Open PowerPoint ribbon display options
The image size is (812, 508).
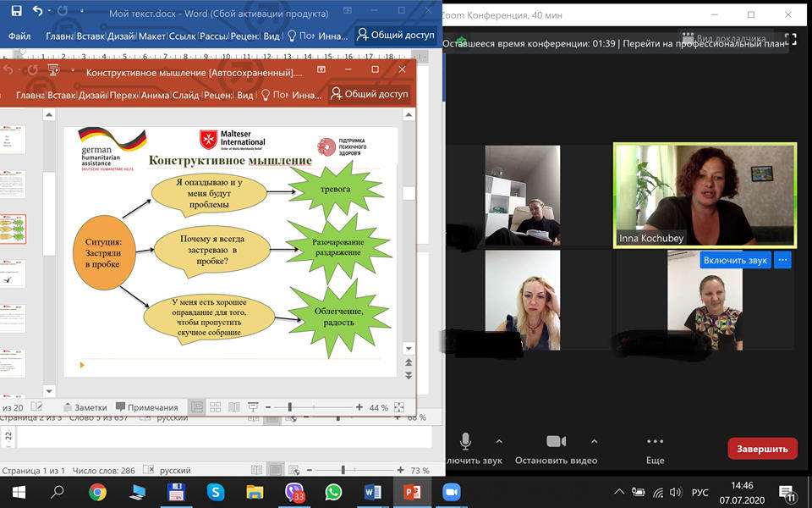(321, 69)
